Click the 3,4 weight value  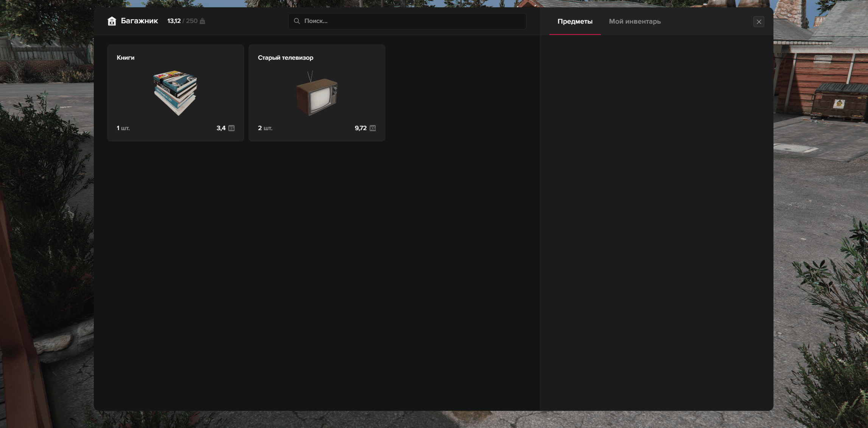221,128
